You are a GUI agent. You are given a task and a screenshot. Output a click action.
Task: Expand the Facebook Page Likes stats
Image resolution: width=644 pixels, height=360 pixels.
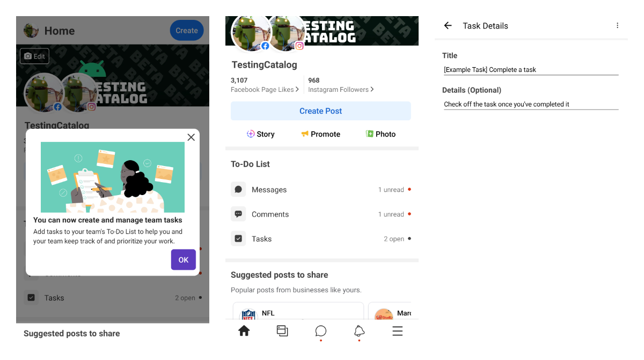coord(264,85)
